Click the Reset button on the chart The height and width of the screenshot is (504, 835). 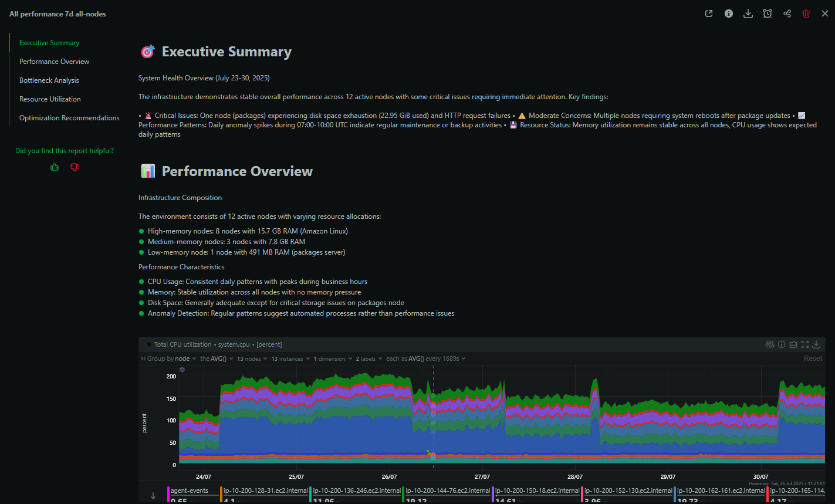tap(813, 358)
